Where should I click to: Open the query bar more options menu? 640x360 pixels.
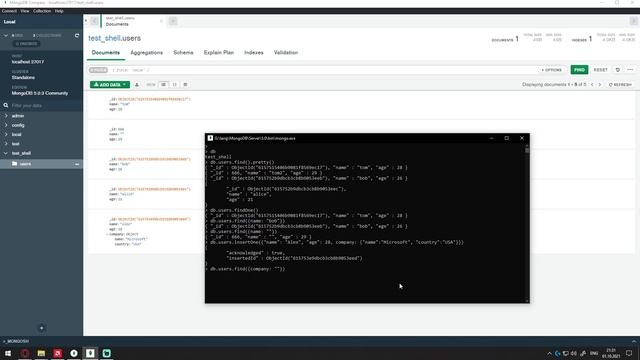click(x=630, y=70)
